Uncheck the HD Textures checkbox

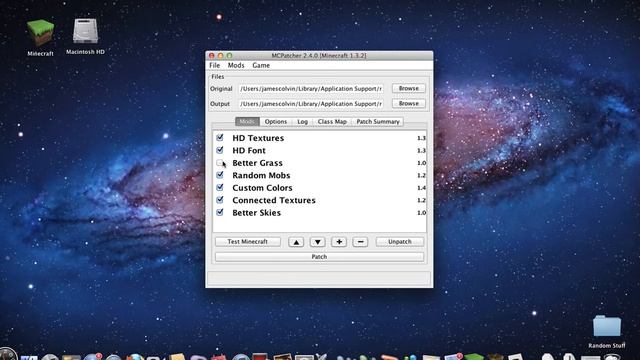pyautogui.click(x=220, y=138)
